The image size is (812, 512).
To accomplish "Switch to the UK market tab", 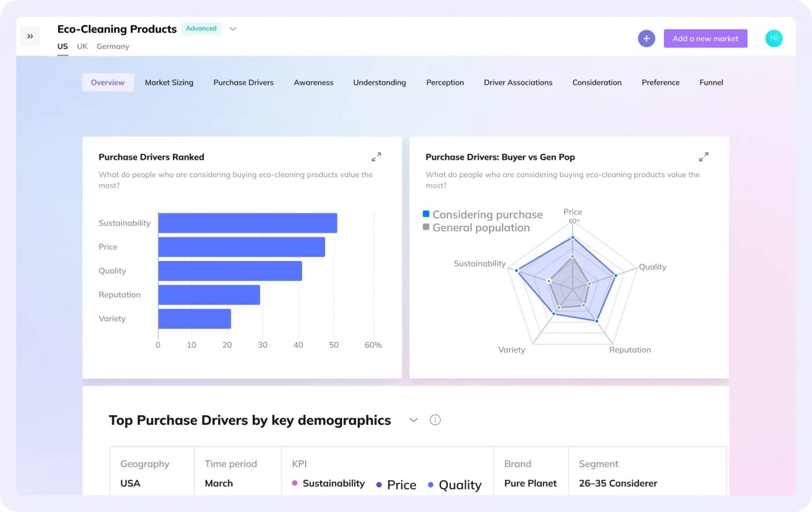I will 82,46.
